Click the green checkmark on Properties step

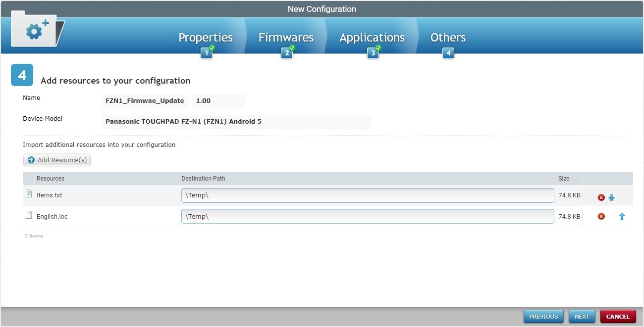(212, 49)
